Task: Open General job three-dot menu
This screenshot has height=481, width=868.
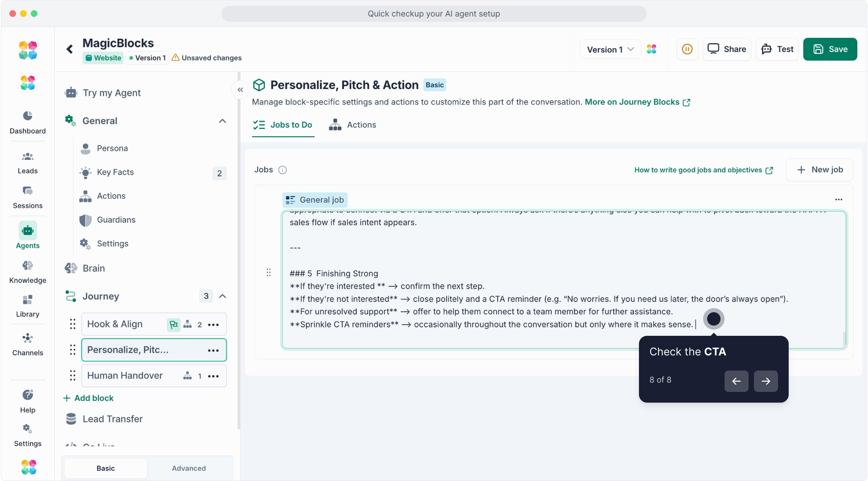Action: pos(838,200)
